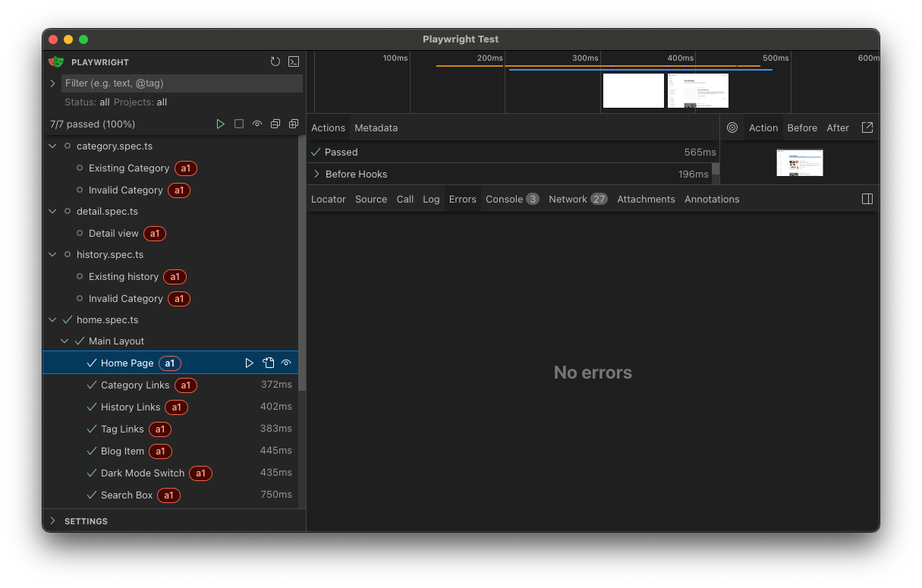Reload the test list

point(275,62)
